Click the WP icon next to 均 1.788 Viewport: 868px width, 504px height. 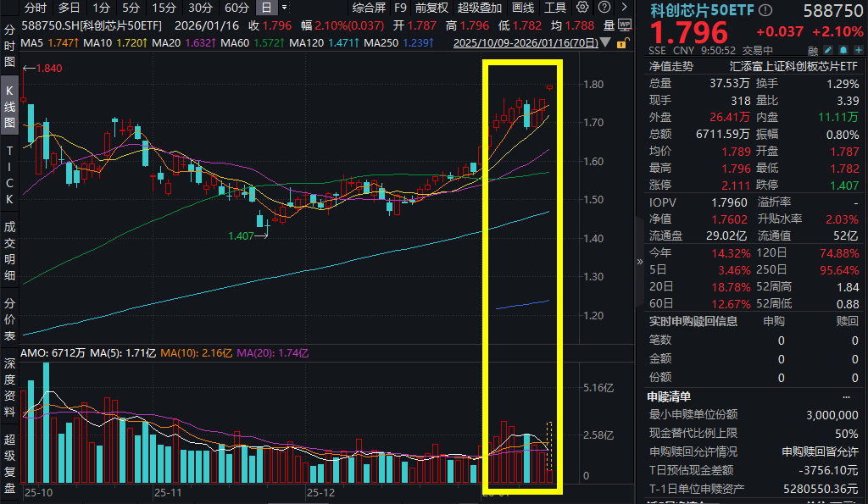[x=625, y=23]
